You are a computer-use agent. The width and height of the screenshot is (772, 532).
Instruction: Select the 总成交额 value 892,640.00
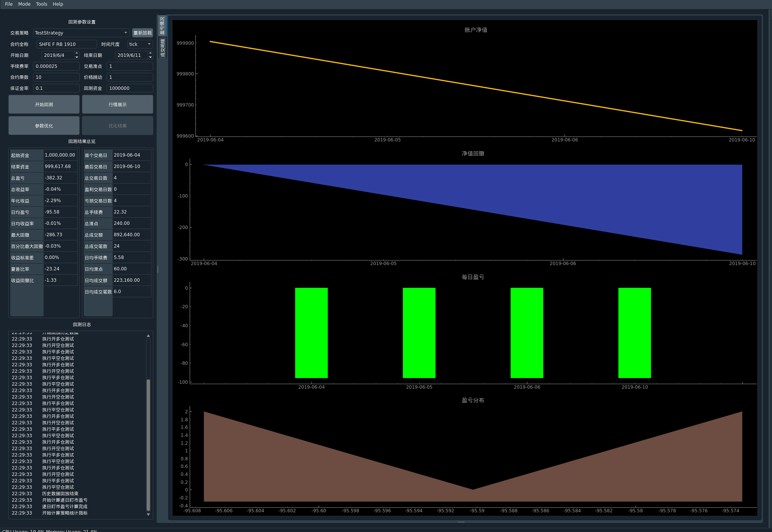[132, 235]
